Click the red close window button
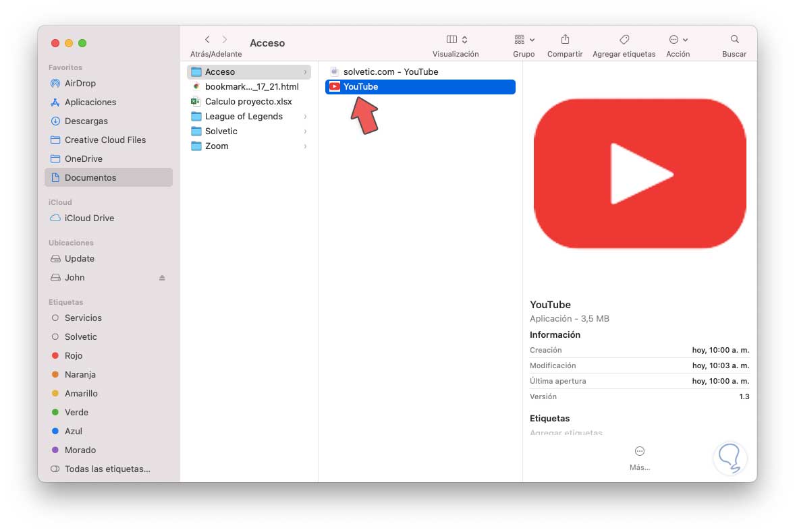Viewport: 795px width, 532px height. click(55, 43)
